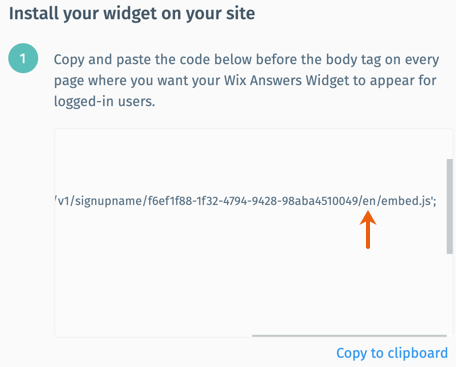This screenshot has height=367, width=456.
Task: Click the orange arrow pointing at the en code
Action: [x=368, y=230]
